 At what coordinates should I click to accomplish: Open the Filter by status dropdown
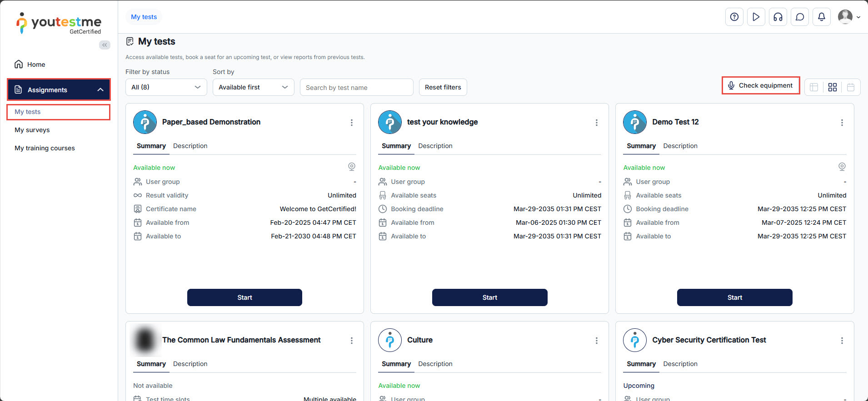[x=166, y=87]
